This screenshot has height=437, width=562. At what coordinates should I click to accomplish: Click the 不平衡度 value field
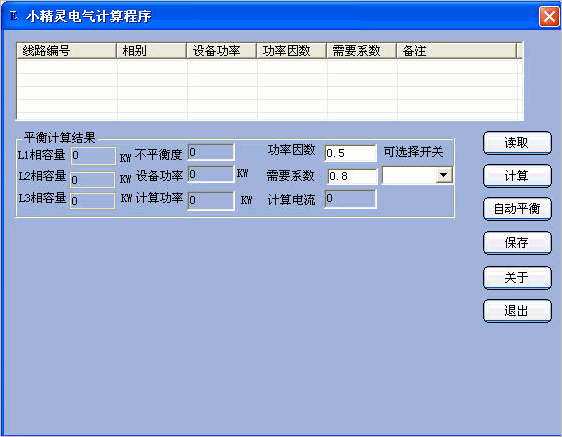tap(211, 152)
